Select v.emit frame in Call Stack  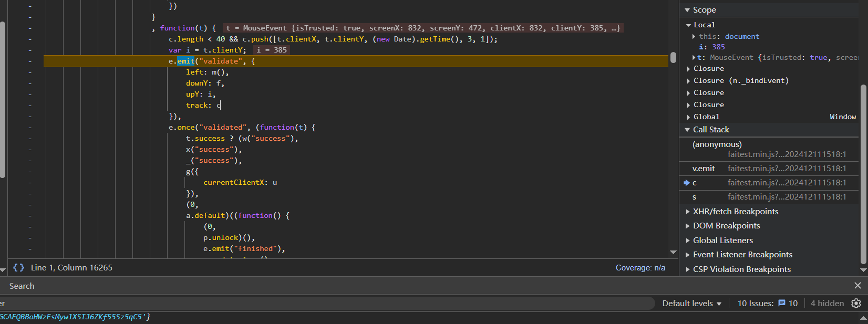(x=704, y=169)
